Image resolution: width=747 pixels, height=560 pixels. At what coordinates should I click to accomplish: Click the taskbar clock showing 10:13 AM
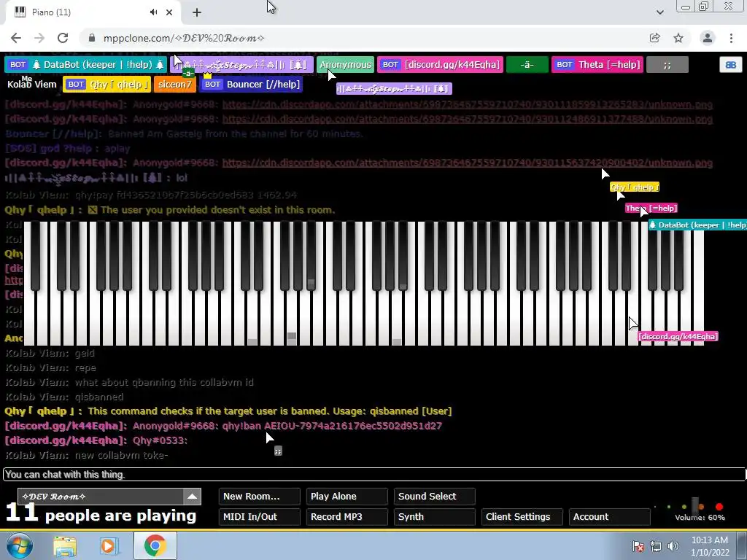coord(710,546)
